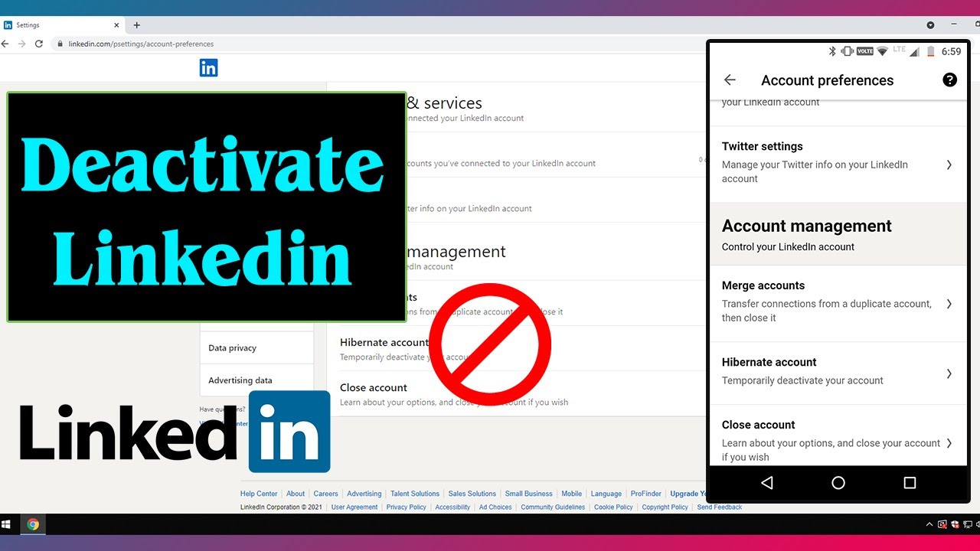The width and height of the screenshot is (980, 551).
Task: Open the help question mark icon
Action: (949, 80)
